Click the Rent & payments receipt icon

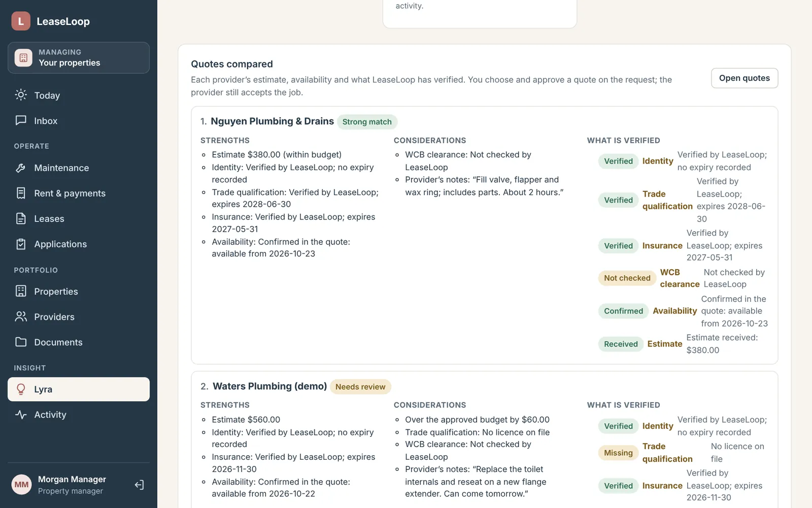(21, 193)
